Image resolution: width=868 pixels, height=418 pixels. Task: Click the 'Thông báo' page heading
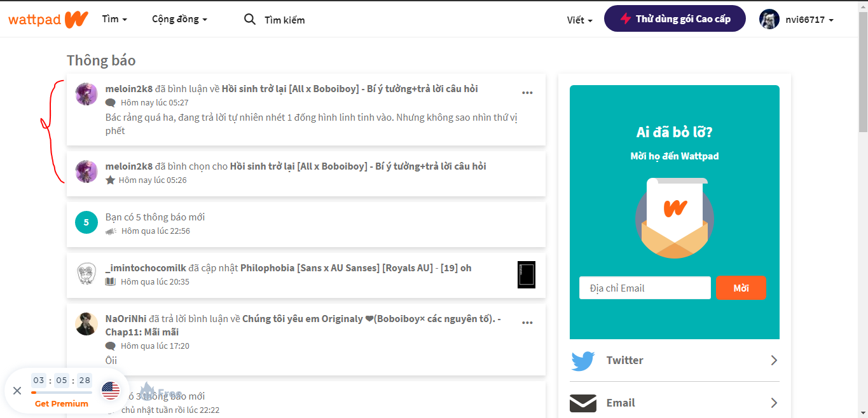(x=101, y=60)
